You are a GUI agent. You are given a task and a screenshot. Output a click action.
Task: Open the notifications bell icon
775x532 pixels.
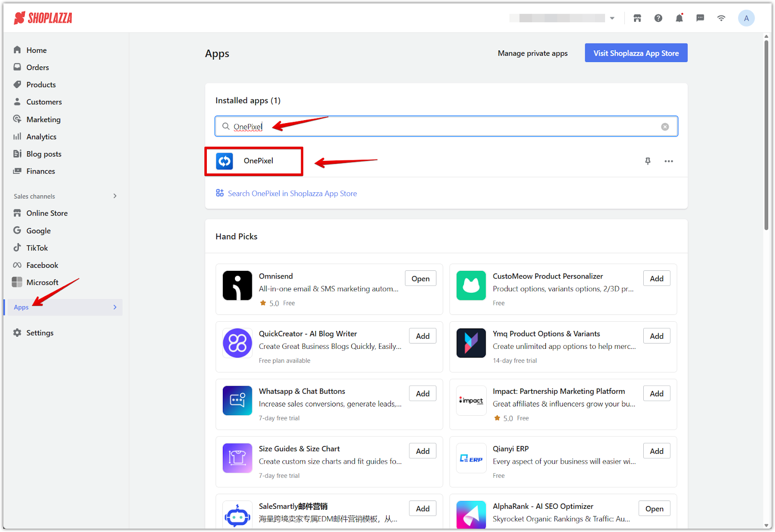pyautogui.click(x=679, y=18)
